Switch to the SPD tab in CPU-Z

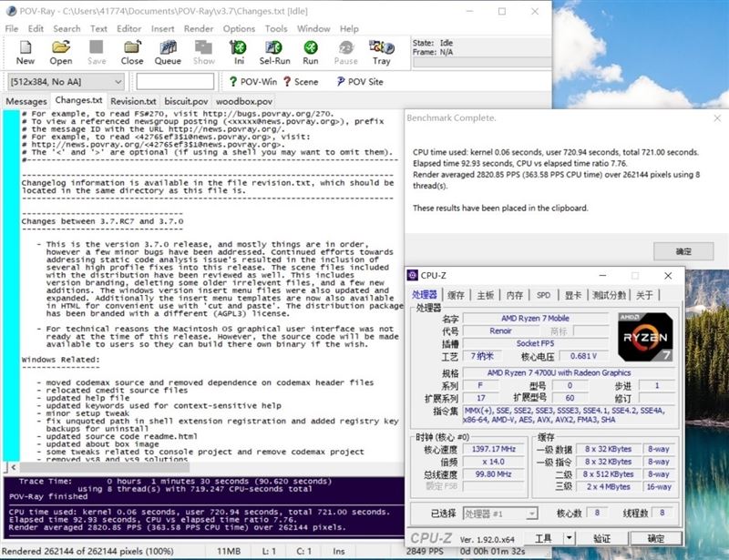pyautogui.click(x=543, y=295)
